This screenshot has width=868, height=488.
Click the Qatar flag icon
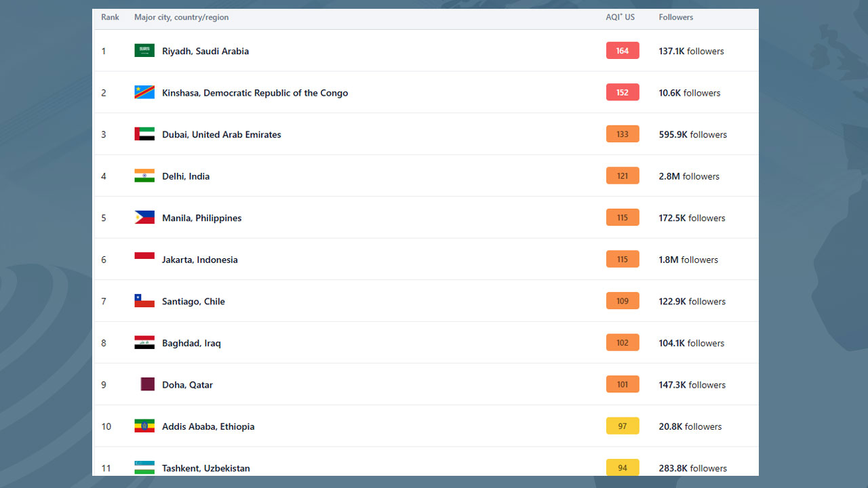coord(146,384)
